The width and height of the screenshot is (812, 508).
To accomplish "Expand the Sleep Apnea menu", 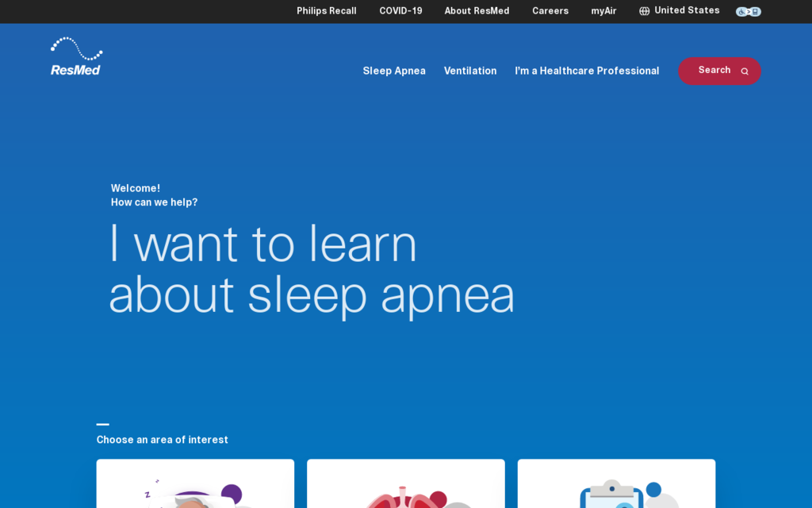I will 394,71.
